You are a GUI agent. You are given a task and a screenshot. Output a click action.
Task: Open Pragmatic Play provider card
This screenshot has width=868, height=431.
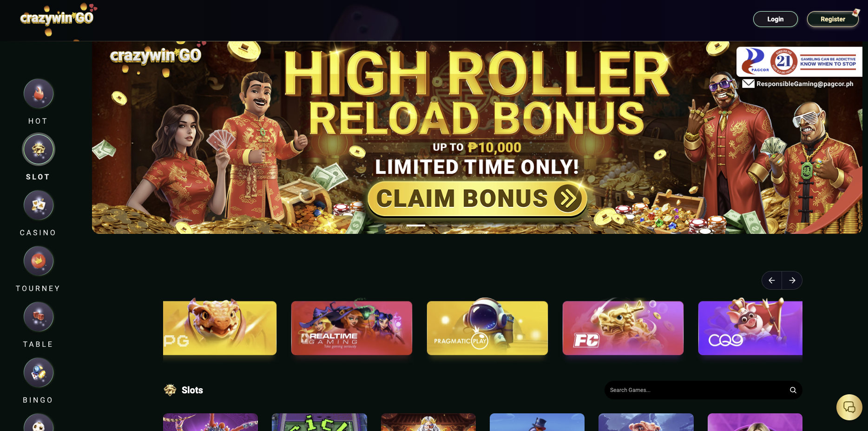coord(487,328)
